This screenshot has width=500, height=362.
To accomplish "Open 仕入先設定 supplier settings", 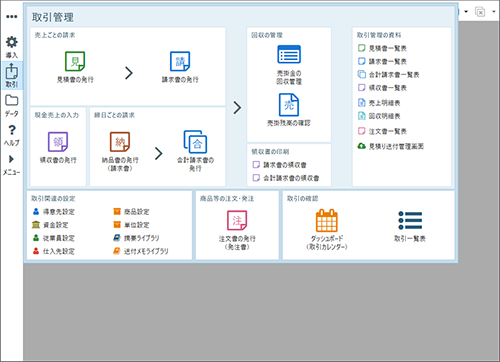I will [x=53, y=251].
